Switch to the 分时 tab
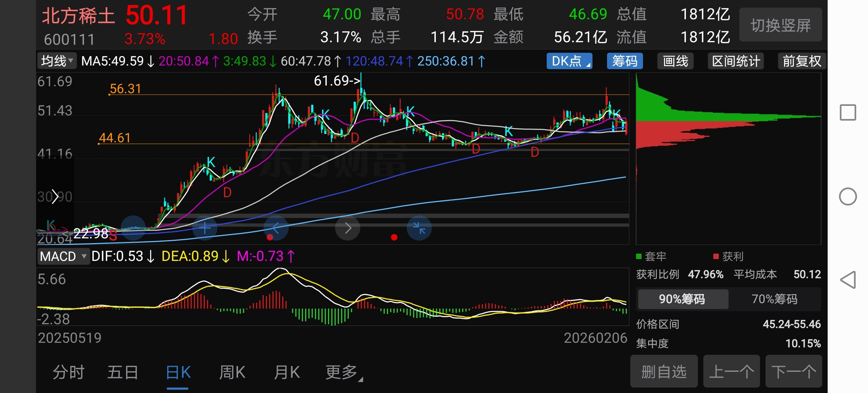 tap(68, 373)
